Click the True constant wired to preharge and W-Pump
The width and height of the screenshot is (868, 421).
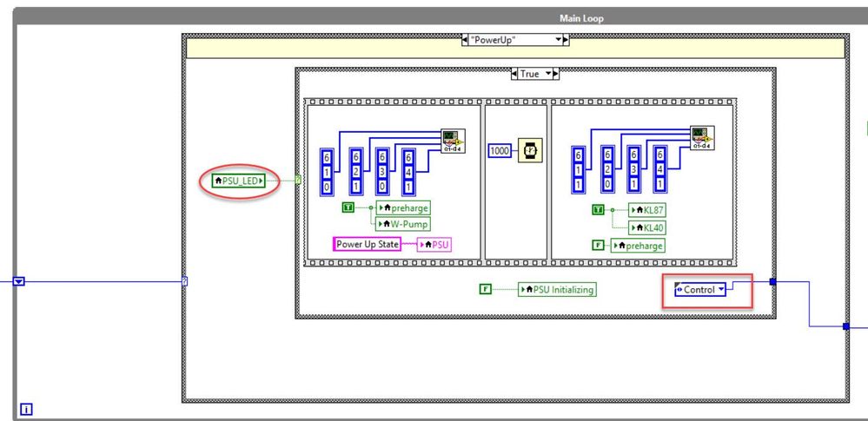[x=348, y=208]
